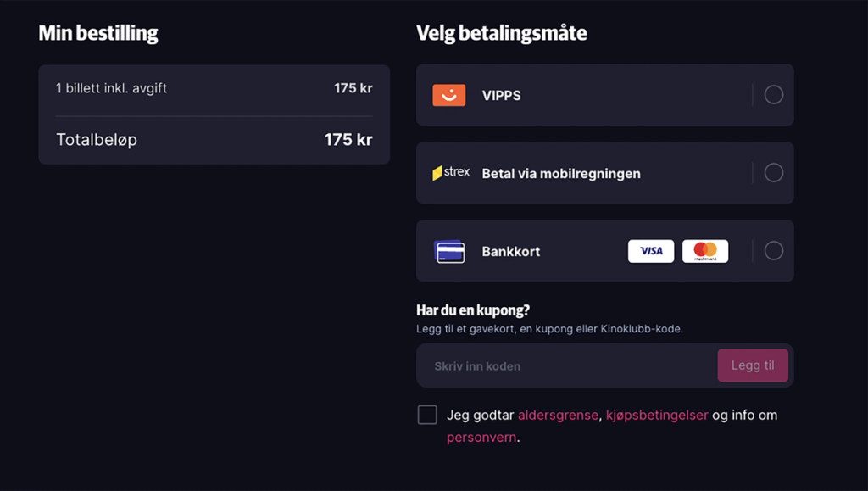This screenshot has height=491, width=868.
Task: Click the Har du en kupong? label
Action: coord(472,310)
